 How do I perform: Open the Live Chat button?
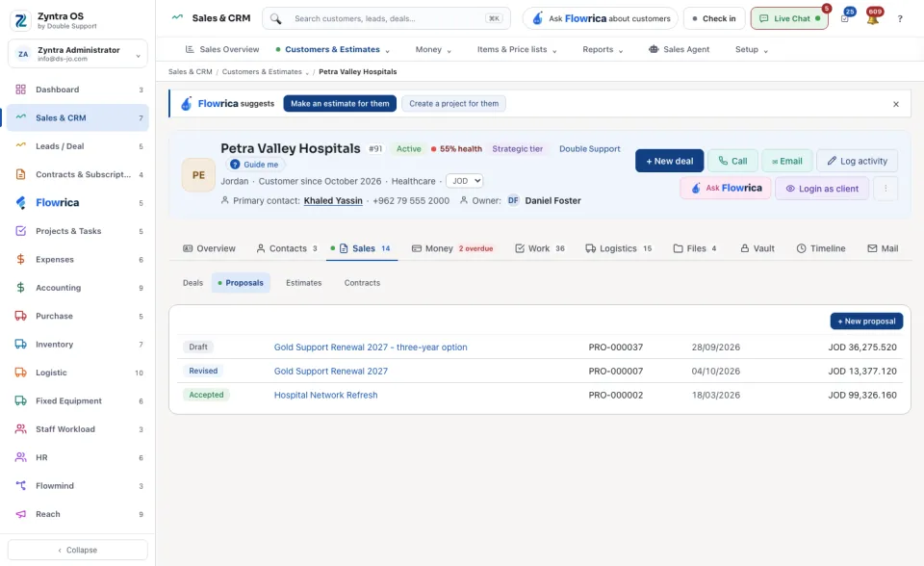pyautogui.click(x=789, y=19)
